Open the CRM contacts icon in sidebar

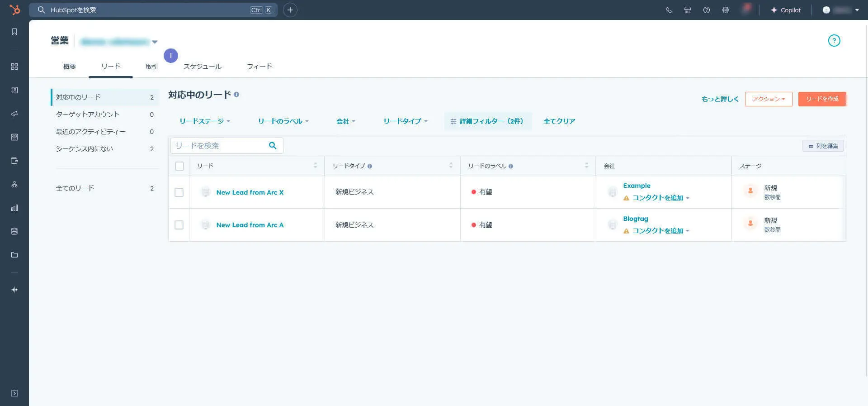click(x=14, y=90)
